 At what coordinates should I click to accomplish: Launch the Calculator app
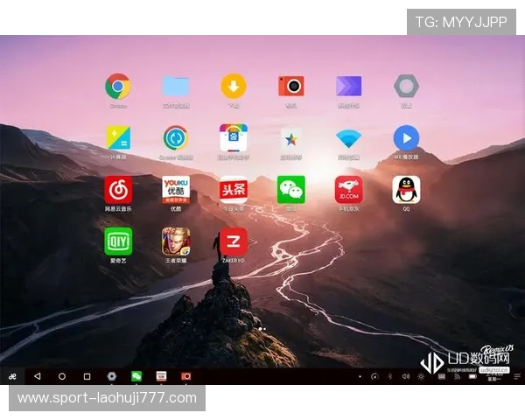[118, 138]
